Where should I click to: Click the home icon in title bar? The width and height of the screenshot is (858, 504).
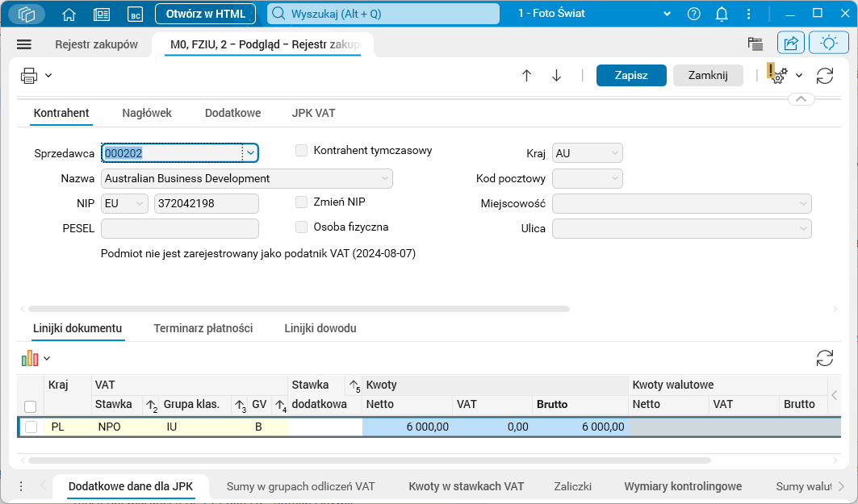tap(69, 14)
